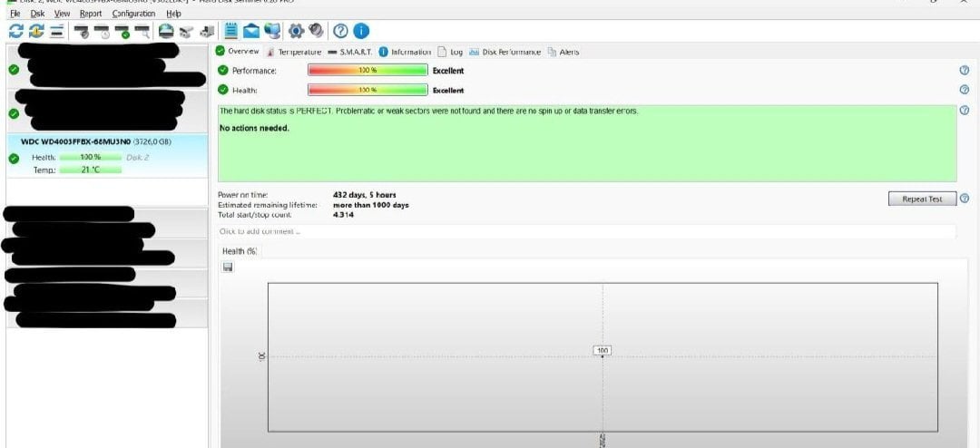Click 'Excellent' next to Health bar

pos(448,90)
